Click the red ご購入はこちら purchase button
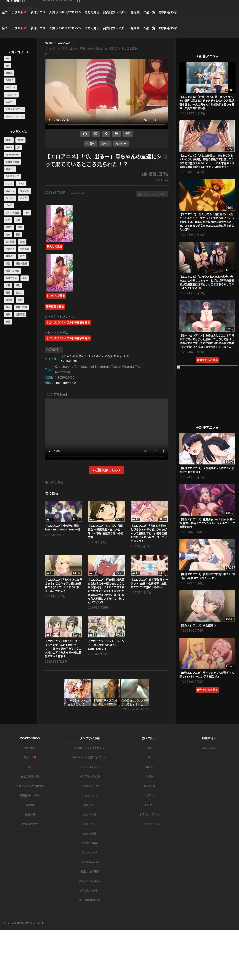This screenshot has width=239, height=980. [106, 470]
